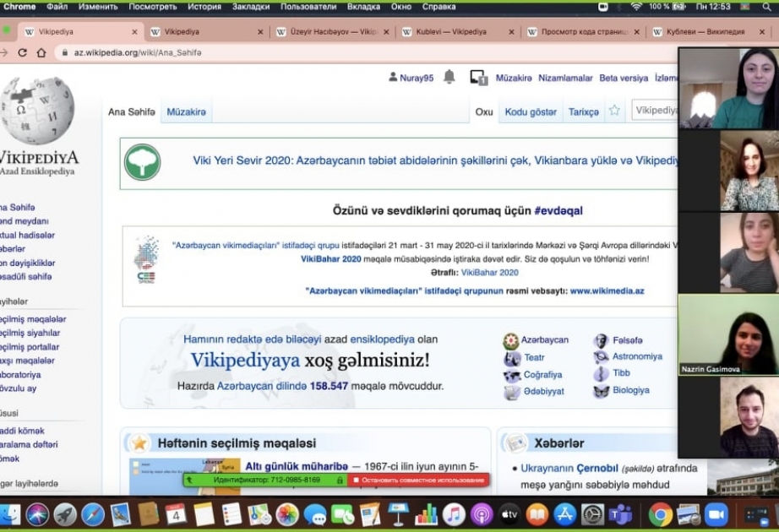This screenshot has height=532, width=779.
Task: Click the CEE Spring logo image
Action: click(146, 259)
